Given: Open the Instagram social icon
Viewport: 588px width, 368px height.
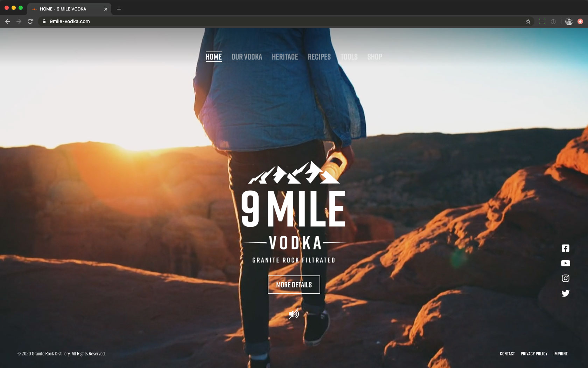Looking at the screenshot, I should click(x=565, y=278).
